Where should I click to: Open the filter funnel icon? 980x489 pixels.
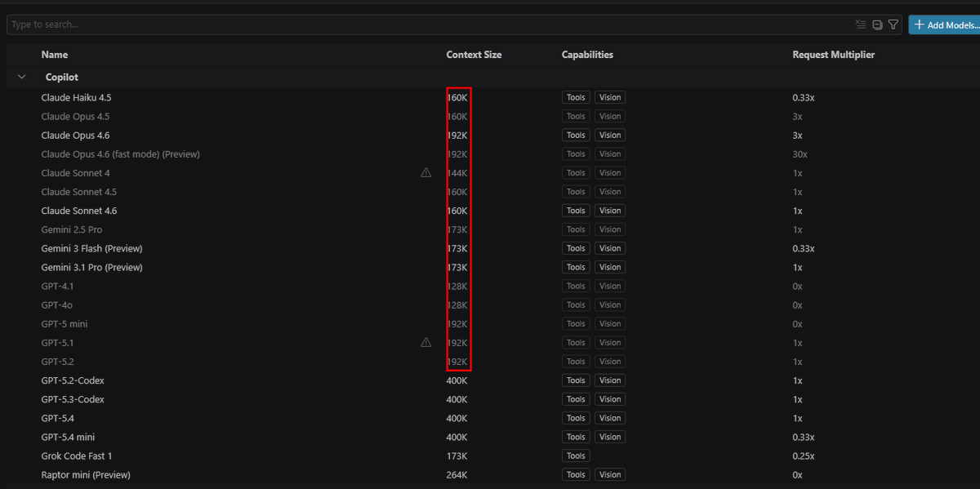pyautogui.click(x=893, y=24)
